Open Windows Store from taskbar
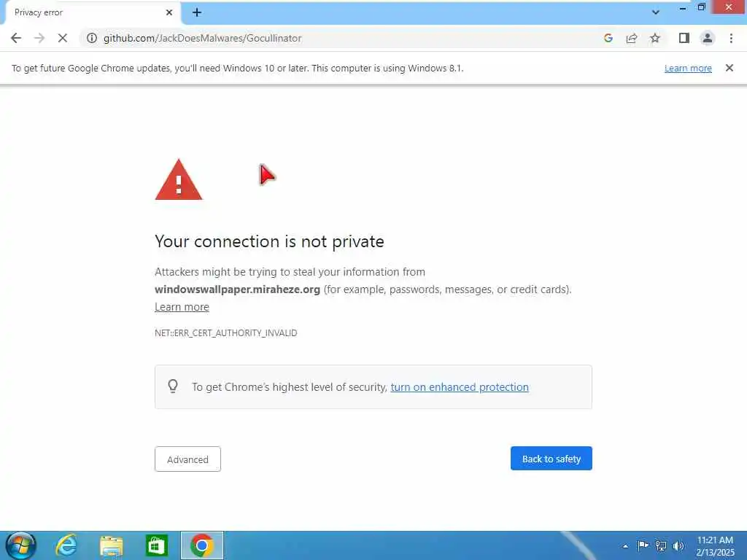Viewport: 747px width, 560px height. (x=157, y=545)
